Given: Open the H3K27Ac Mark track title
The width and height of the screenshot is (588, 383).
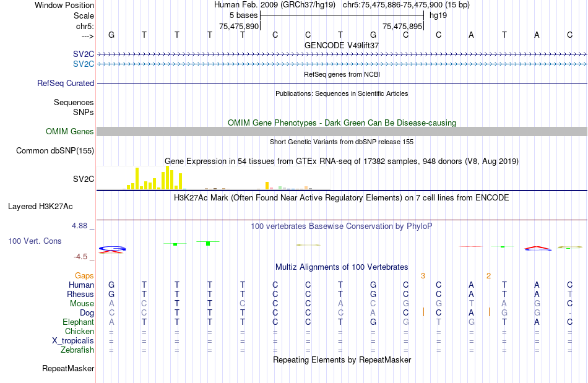Looking at the screenshot, I should point(342,198).
